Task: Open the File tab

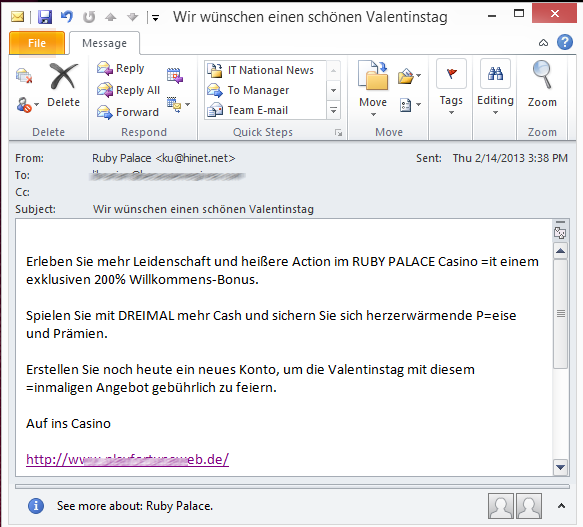Action: click(37, 43)
